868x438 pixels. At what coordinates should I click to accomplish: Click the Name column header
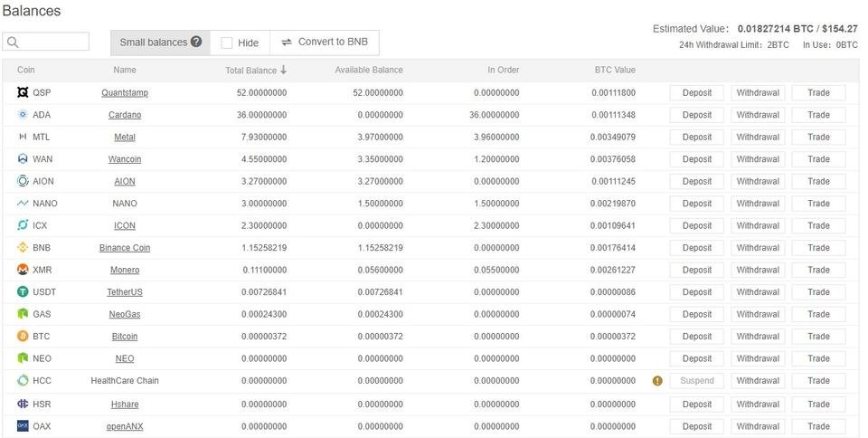[x=125, y=70]
